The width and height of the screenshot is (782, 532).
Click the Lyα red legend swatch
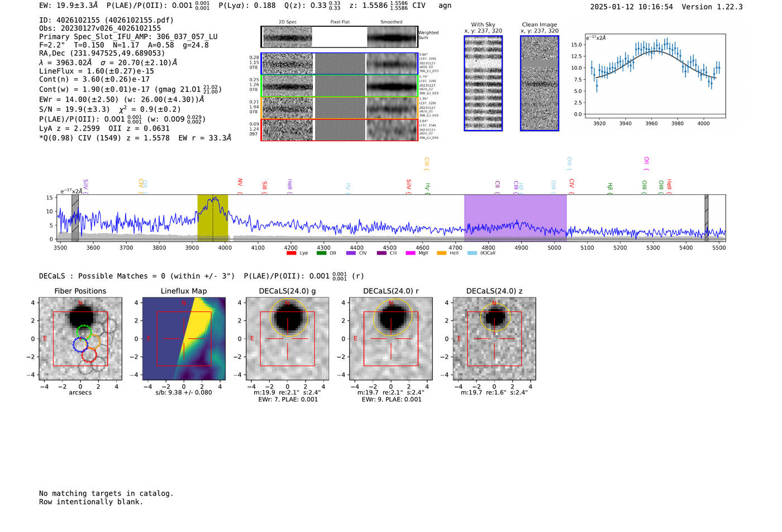click(291, 253)
